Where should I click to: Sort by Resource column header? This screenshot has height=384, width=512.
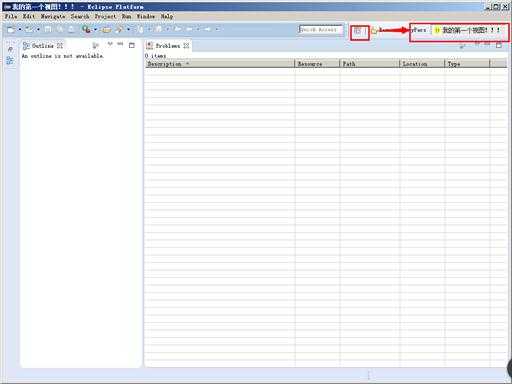[317, 64]
